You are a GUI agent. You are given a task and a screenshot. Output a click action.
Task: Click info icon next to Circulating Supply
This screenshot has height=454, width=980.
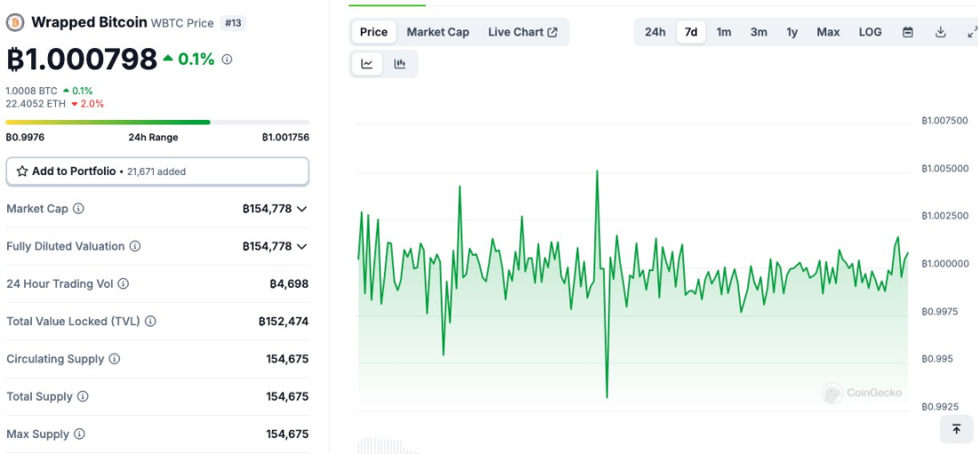115,359
